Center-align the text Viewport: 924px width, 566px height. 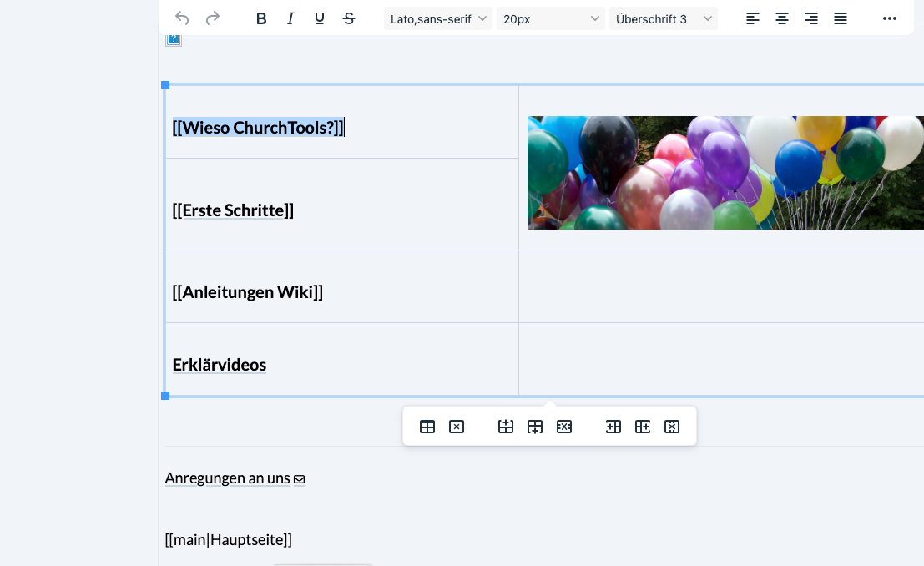tap(782, 18)
